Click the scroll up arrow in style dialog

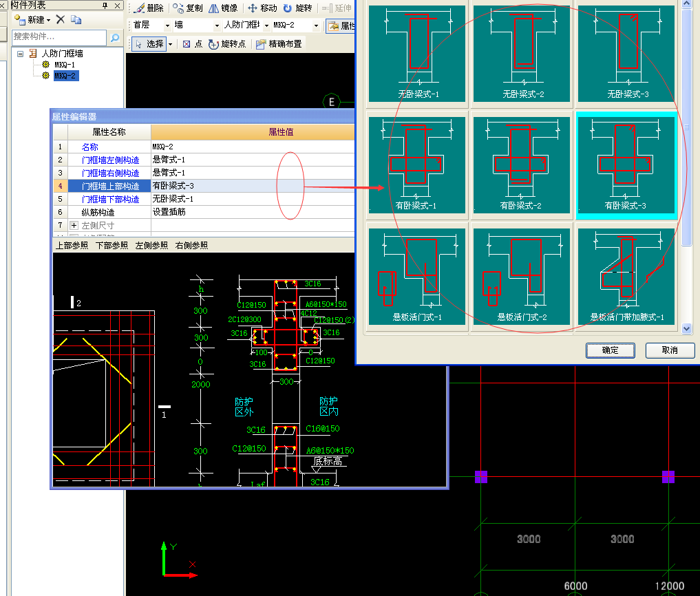click(687, 4)
